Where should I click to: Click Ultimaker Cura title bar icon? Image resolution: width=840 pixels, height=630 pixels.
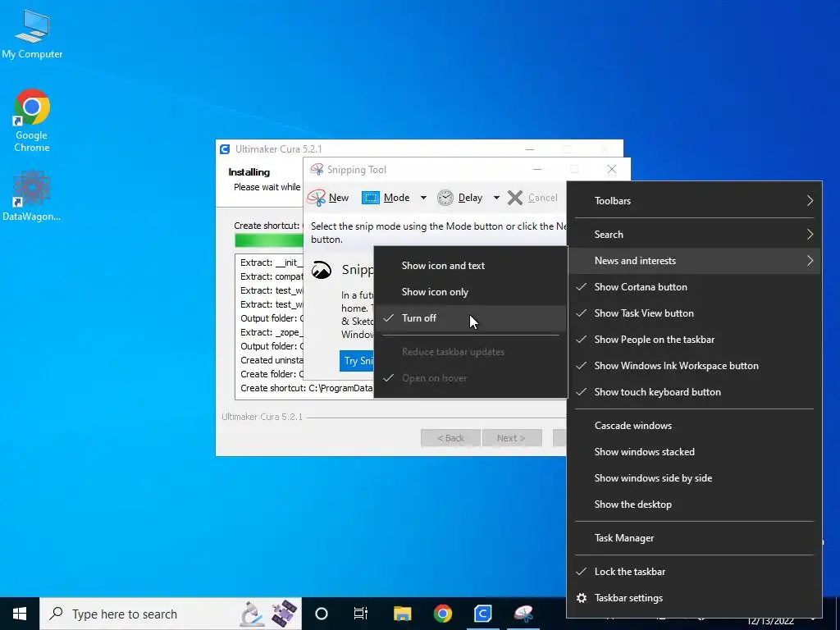(225, 149)
